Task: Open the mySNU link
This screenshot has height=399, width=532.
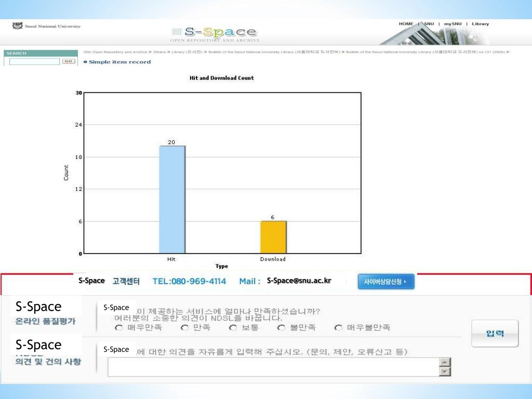Action: coord(453,24)
